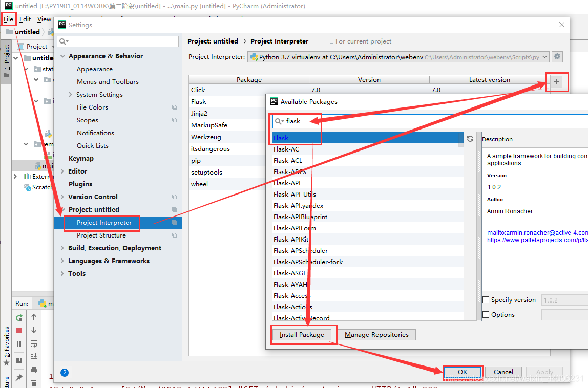
Task: Click the flask package search field
Action: click(430, 121)
